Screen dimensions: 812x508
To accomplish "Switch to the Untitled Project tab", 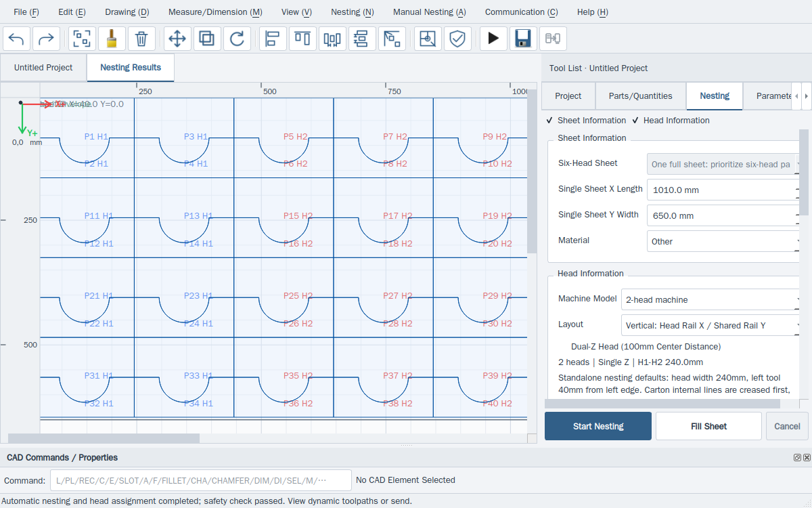I will [43, 68].
